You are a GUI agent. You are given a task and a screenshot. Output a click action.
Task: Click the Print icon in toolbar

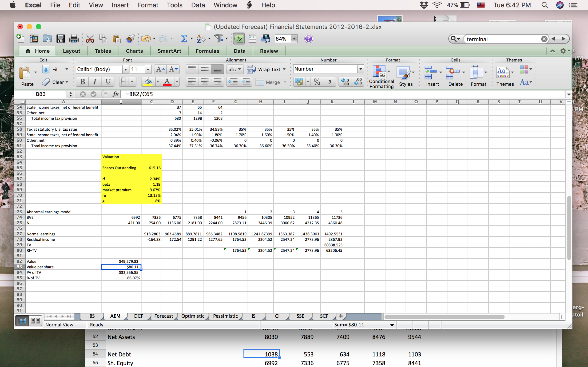tap(74, 39)
